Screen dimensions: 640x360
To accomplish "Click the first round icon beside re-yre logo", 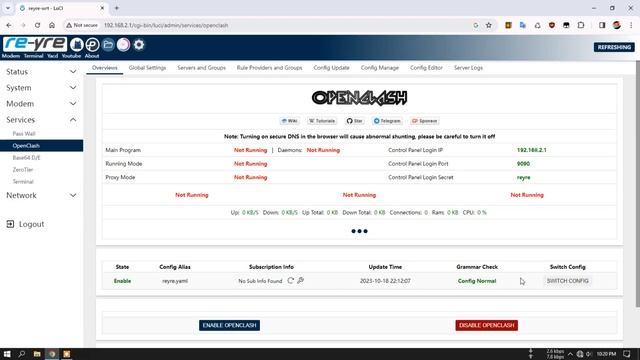I will (x=76, y=44).
